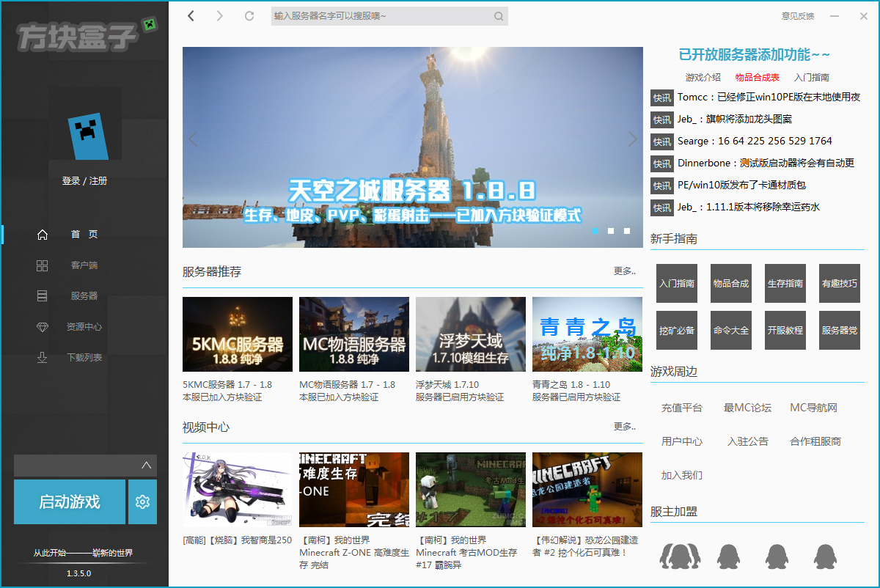This screenshot has width=880, height=588.
Task: Click the refresh page icon
Action: tap(249, 16)
